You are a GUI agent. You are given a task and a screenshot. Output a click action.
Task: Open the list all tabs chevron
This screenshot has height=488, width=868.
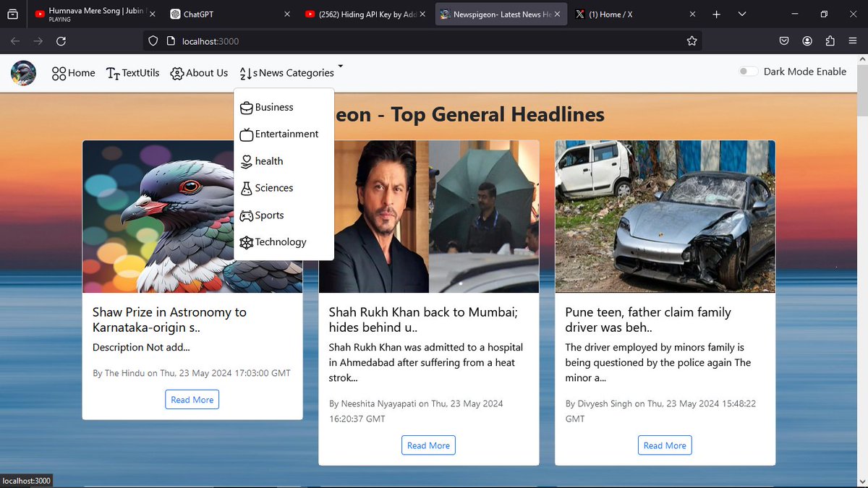coord(742,14)
